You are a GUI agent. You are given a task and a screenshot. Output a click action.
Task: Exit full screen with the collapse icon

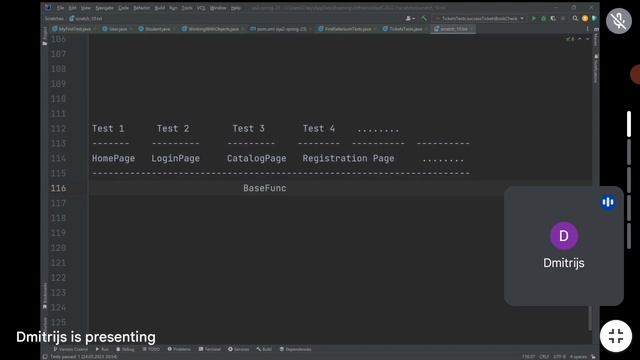pyautogui.click(x=616, y=336)
